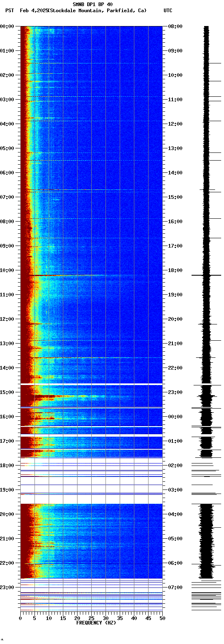Image resolution: width=224 pixels, height=644 pixels.
Task: Click the 04:00 UTC label on right axis
Action: 175,514
